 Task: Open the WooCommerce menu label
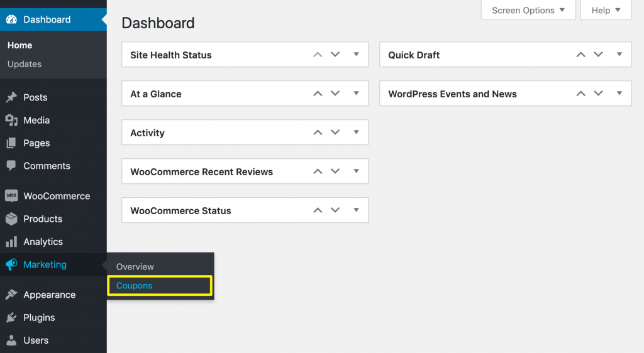tap(57, 196)
